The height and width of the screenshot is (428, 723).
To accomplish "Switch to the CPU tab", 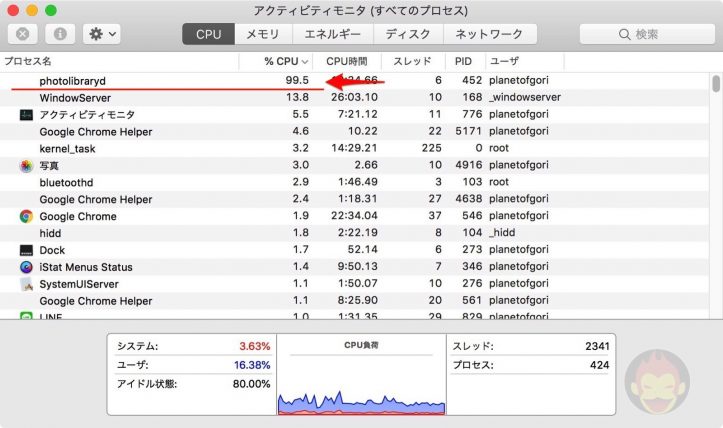I will click(x=208, y=34).
